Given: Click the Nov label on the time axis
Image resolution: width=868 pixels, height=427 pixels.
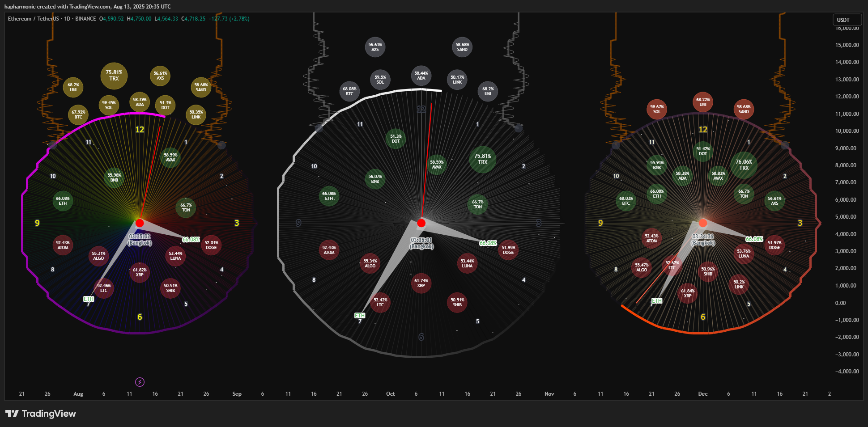Looking at the screenshot, I should tap(549, 394).
